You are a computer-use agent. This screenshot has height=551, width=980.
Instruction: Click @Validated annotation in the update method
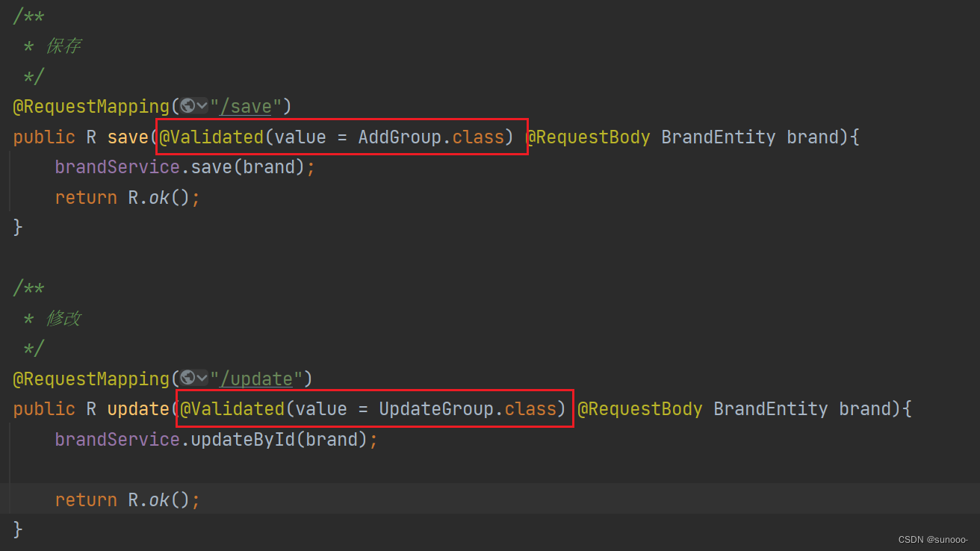pyautogui.click(x=232, y=409)
